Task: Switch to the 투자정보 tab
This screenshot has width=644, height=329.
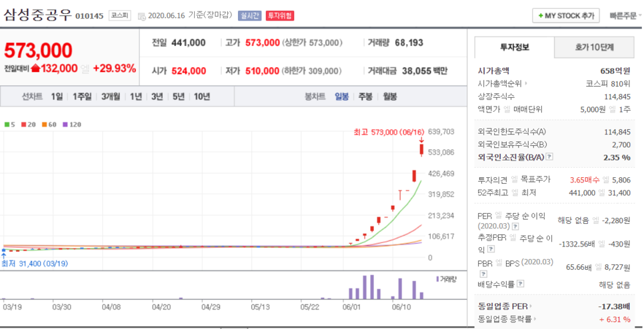Action: [514, 47]
